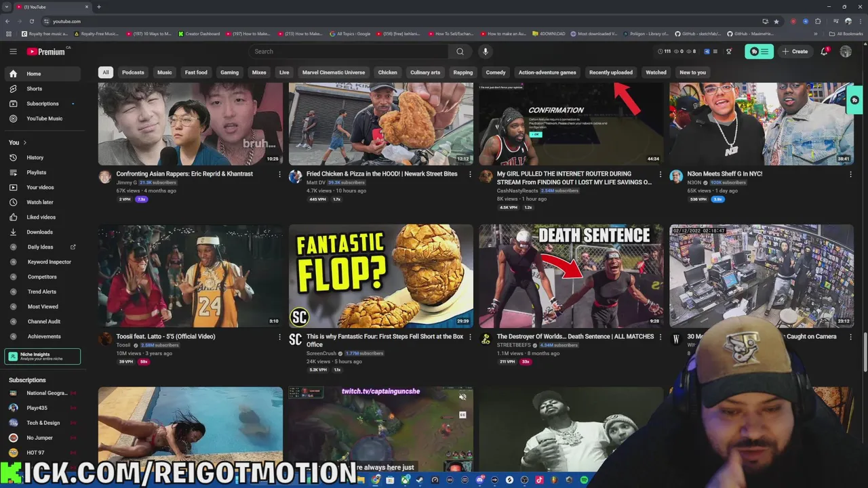Viewport: 868px width, 488px height.
Task: Click the trophy achievements icon in header
Action: [729, 52]
